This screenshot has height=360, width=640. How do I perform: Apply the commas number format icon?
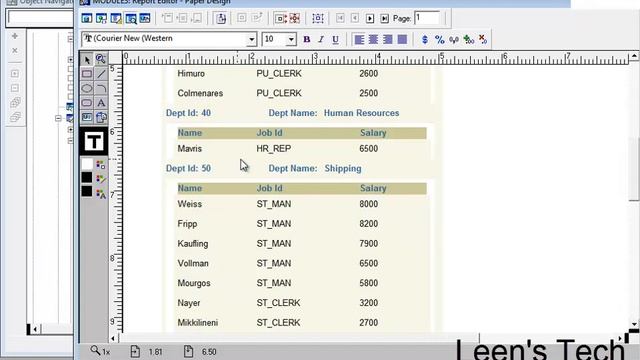454,40
